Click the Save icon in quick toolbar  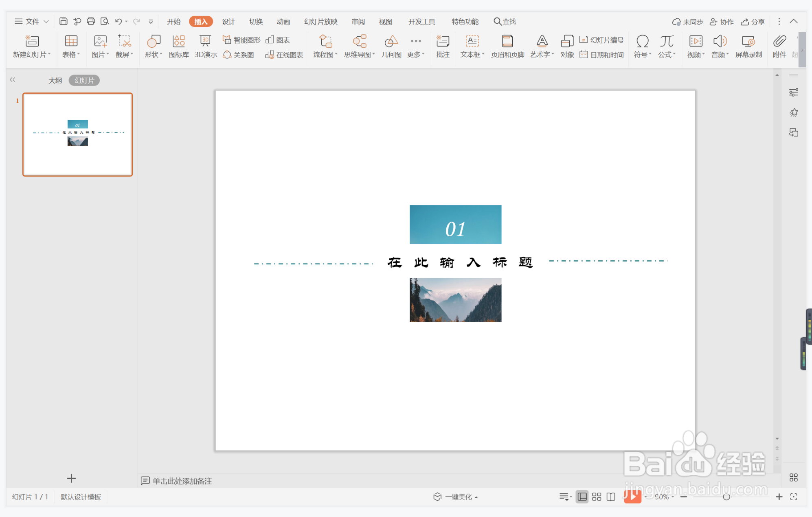click(63, 21)
